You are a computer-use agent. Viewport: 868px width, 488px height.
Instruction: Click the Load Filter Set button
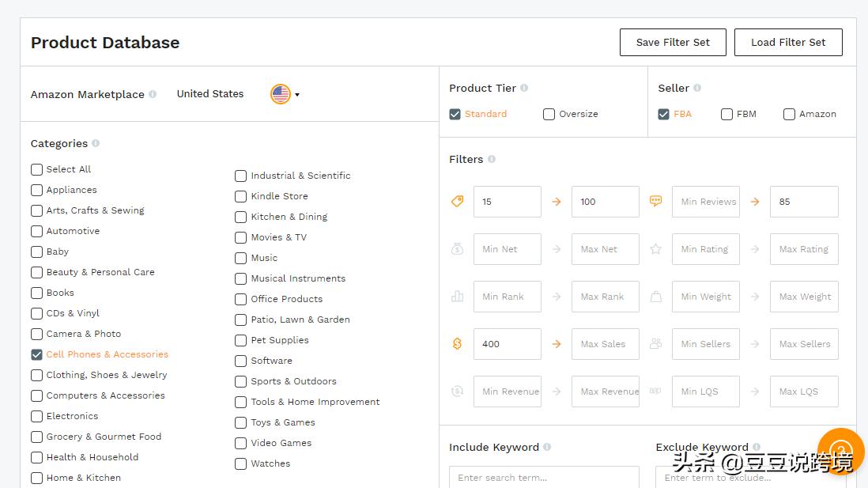[x=788, y=43]
